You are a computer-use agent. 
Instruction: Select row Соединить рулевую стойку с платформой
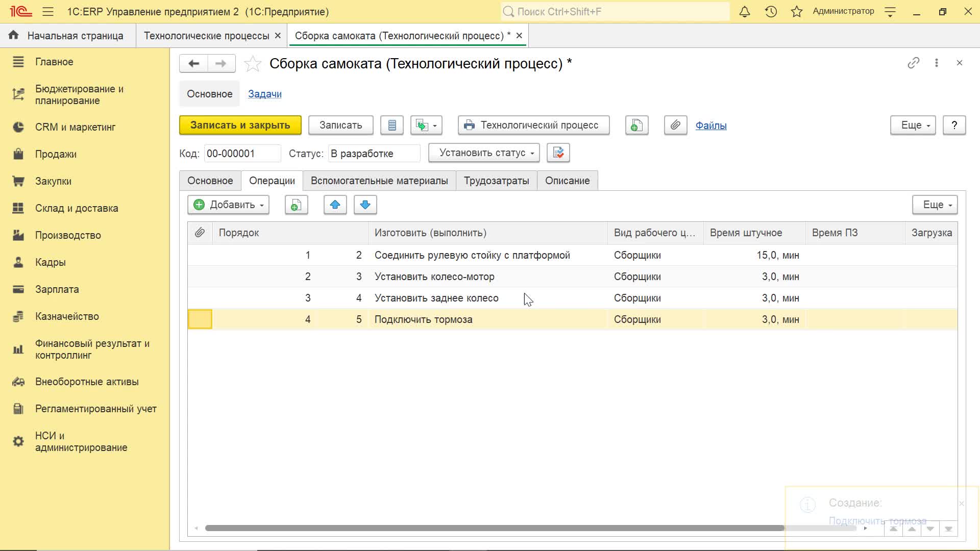point(572,255)
